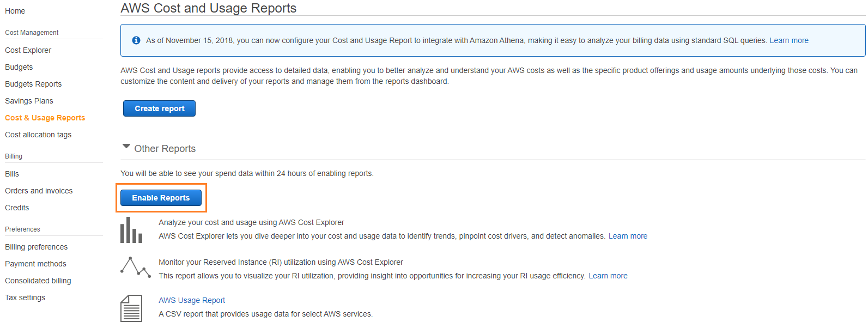
Task: Open Billing preferences
Action: [x=37, y=247]
